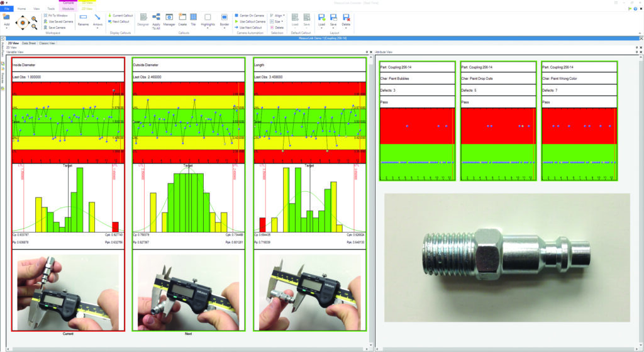
Task: Open the Align dropdown
Action: tap(277, 16)
